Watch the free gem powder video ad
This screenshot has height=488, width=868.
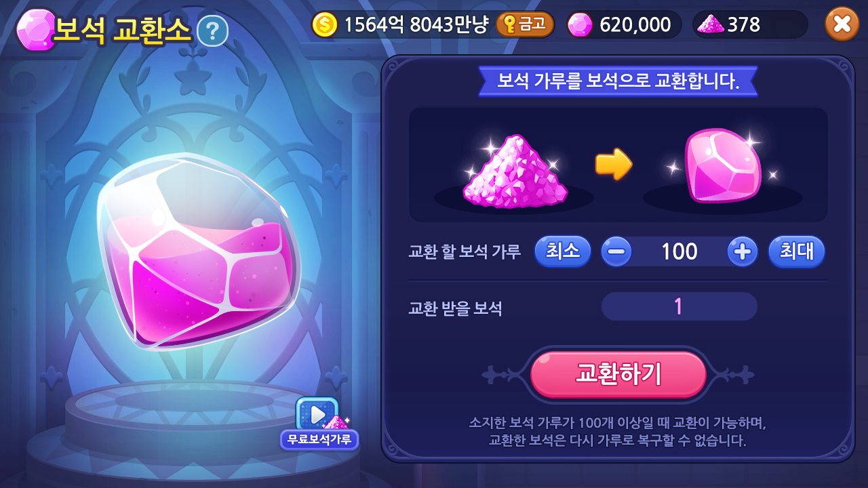pyautogui.click(x=317, y=413)
